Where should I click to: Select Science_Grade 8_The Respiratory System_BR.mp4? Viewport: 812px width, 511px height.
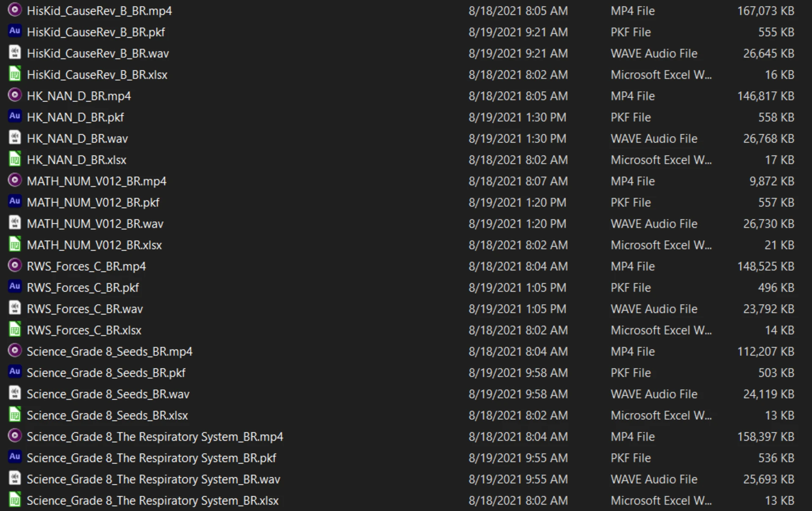(x=155, y=437)
